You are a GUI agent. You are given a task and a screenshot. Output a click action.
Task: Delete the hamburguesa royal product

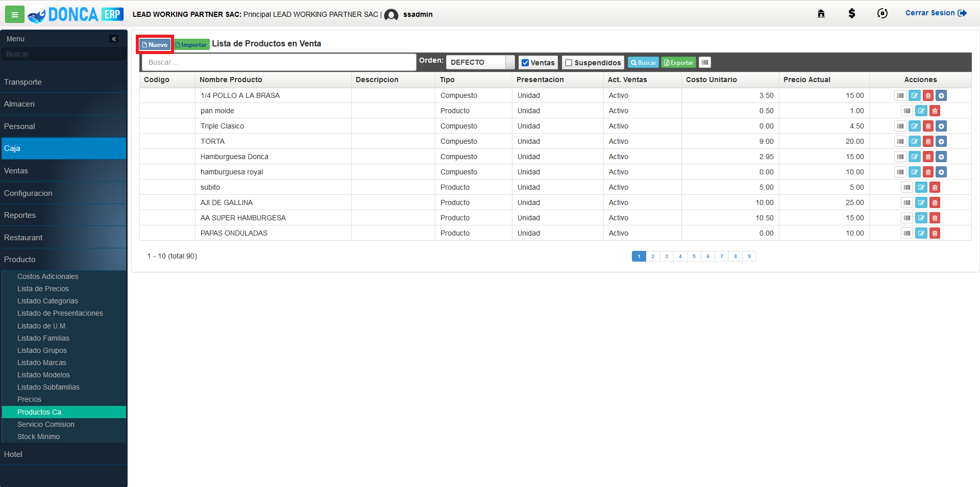tap(928, 172)
